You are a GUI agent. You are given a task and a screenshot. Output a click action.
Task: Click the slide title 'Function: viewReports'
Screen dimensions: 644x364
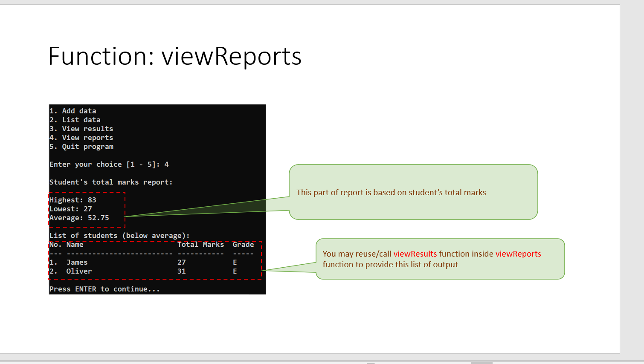175,56
